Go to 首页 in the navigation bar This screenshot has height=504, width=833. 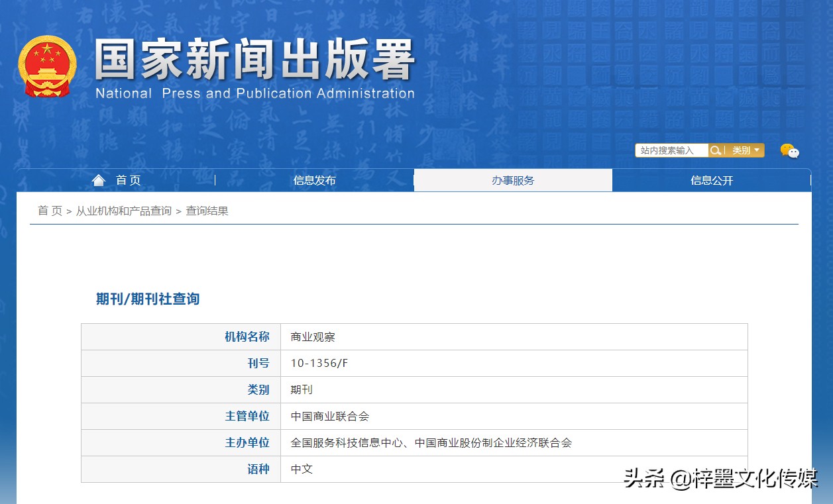coord(128,179)
